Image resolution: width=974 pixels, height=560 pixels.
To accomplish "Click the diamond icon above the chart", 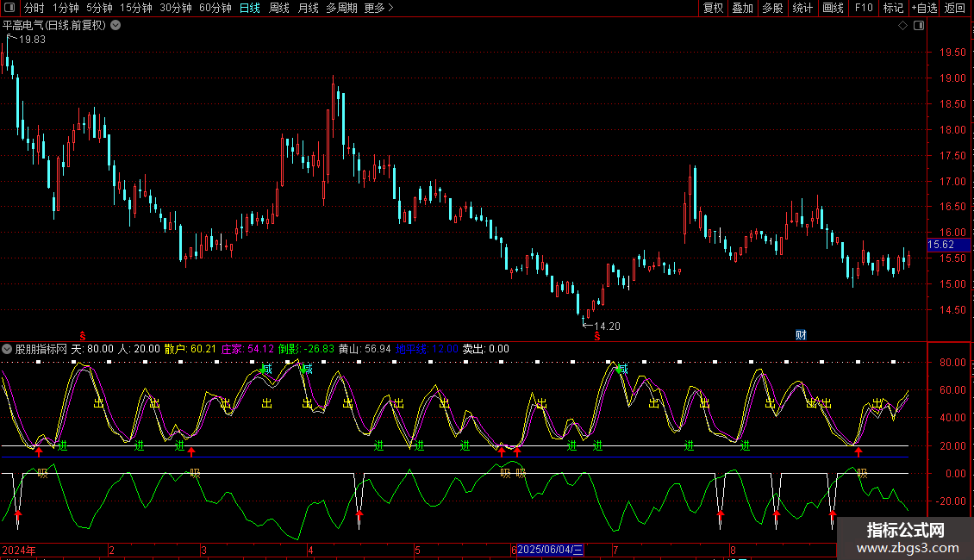I will click(903, 26).
